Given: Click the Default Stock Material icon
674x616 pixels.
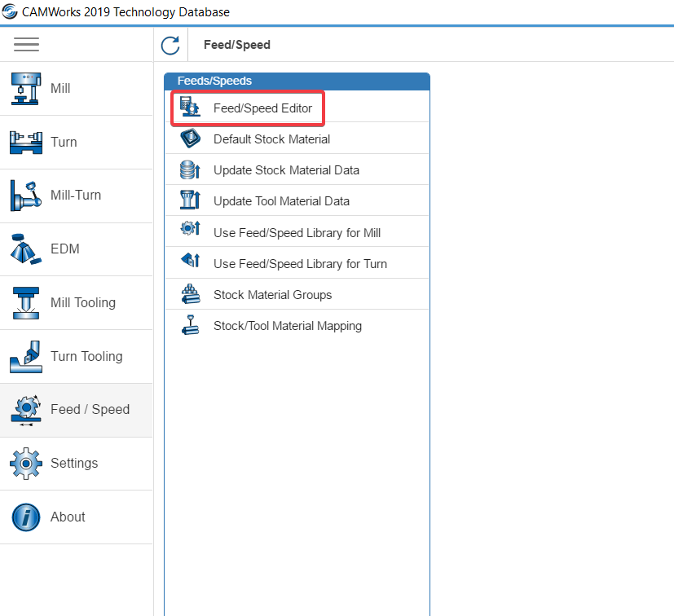Looking at the screenshot, I should click(190, 139).
